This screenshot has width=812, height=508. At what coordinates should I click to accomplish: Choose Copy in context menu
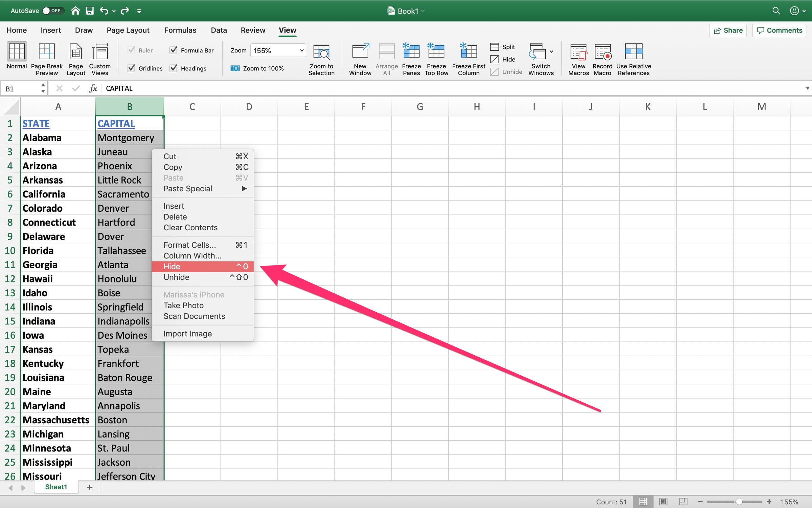[x=203, y=167]
